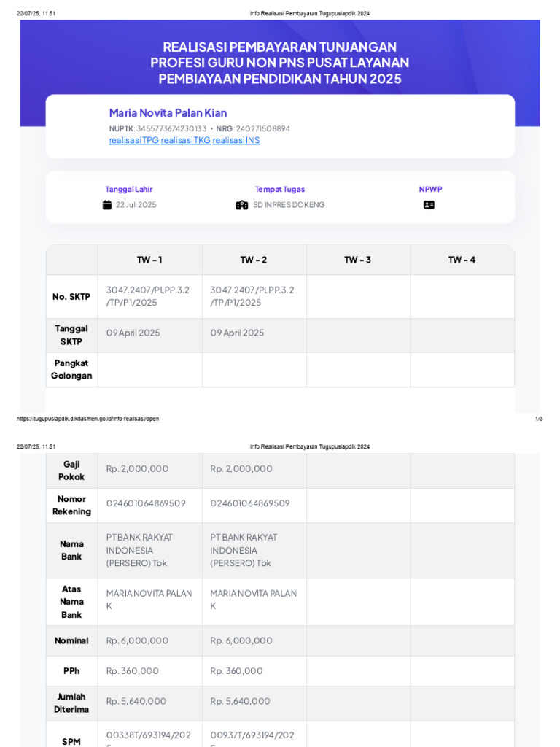Click the NRG number 240271508894

click(x=262, y=128)
